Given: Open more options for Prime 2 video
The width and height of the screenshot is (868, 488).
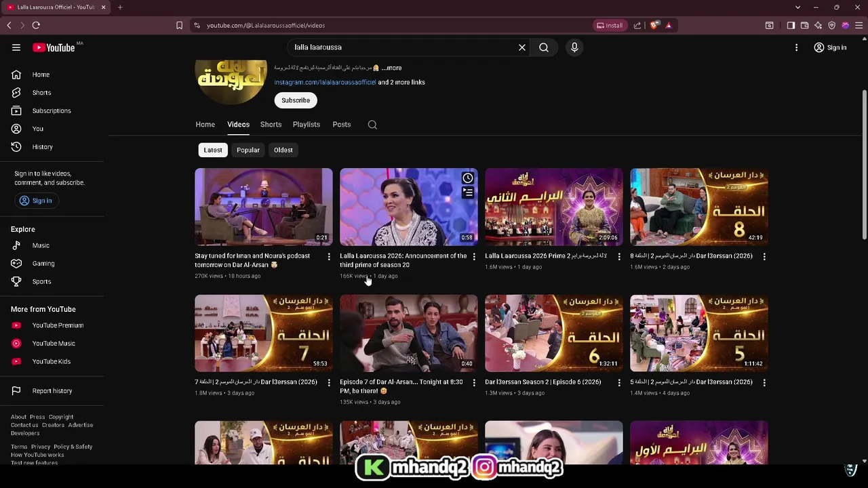Looking at the screenshot, I should (619, 257).
